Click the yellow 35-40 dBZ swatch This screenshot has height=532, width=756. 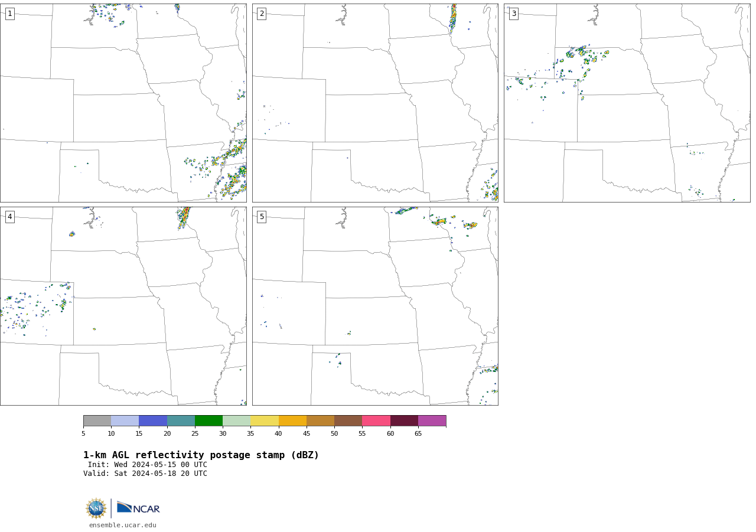(265, 420)
